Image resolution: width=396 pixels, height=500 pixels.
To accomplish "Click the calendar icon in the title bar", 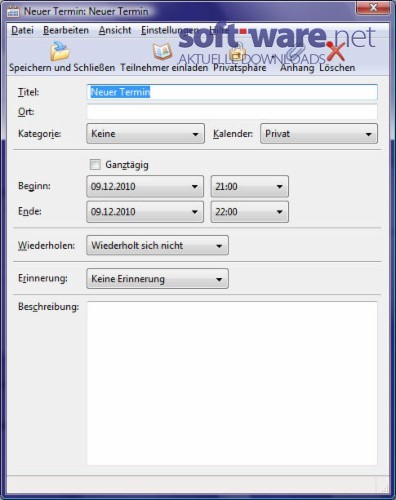I will [x=13, y=12].
